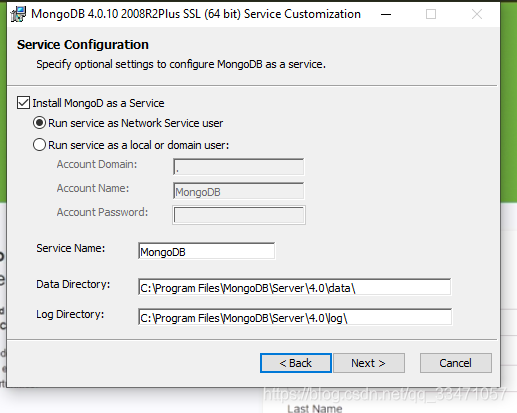Click the Service Name input field

pos(207,251)
